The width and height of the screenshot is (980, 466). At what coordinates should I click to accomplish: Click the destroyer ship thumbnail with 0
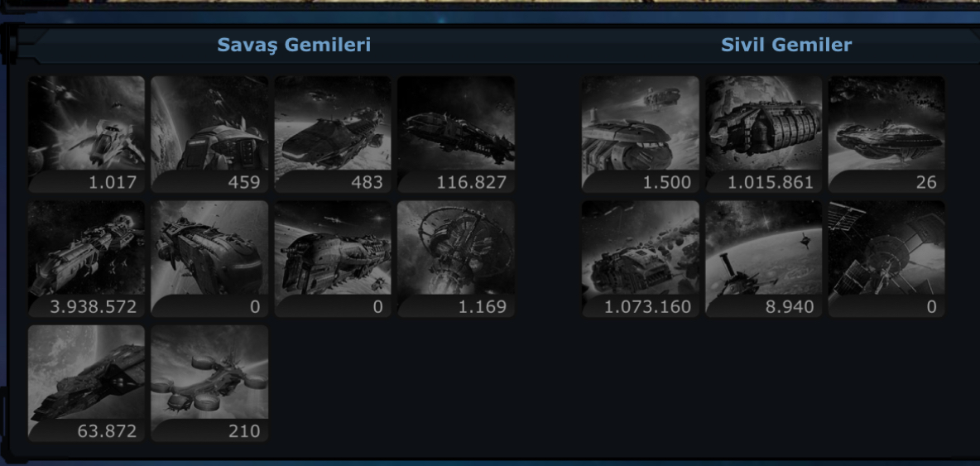pyautogui.click(x=333, y=258)
